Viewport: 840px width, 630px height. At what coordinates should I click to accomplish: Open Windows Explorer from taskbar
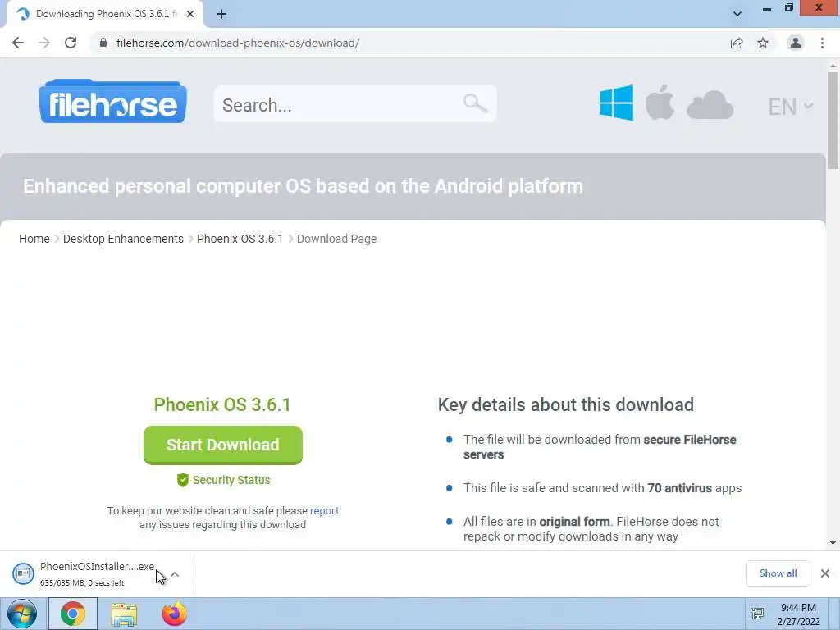[124, 614]
